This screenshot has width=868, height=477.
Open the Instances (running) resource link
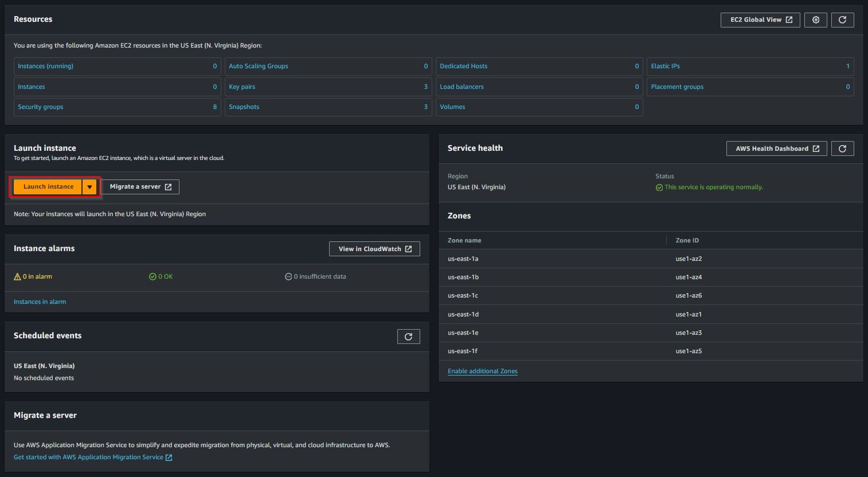coord(45,66)
